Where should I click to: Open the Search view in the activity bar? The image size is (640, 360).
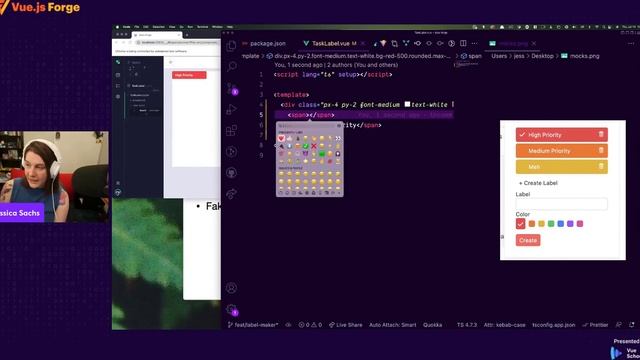tap(231, 66)
